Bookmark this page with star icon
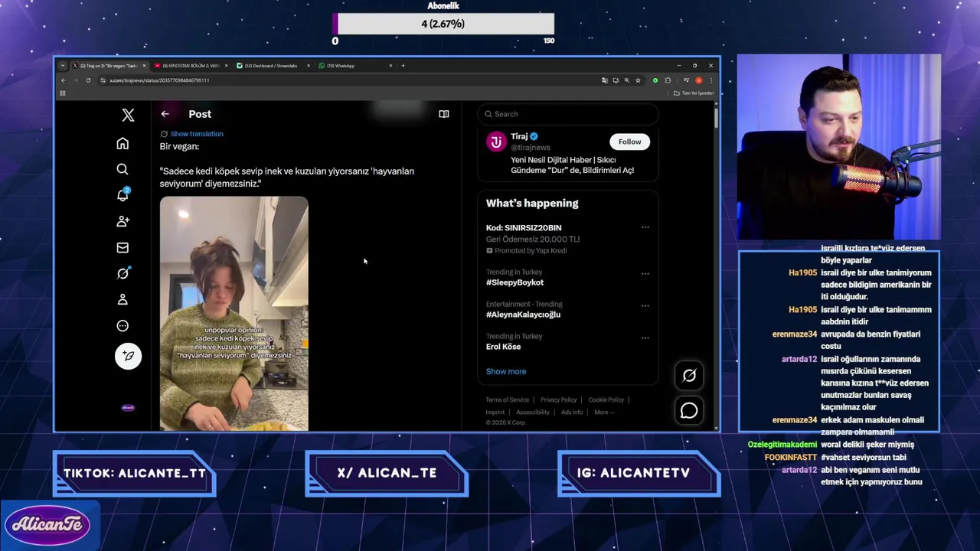980x551 pixels. 638,80
